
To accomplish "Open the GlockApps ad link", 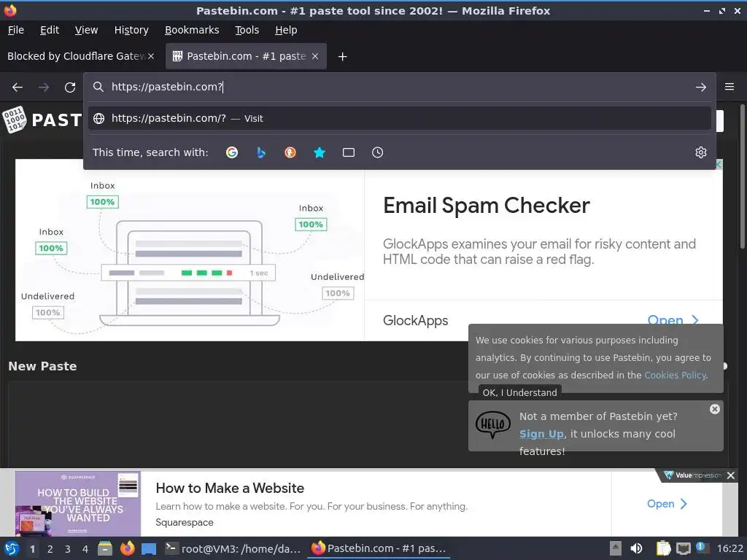I will (x=673, y=319).
